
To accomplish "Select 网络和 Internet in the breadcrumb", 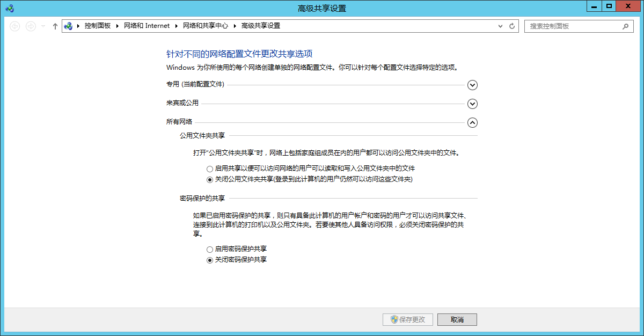I will click(147, 25).
